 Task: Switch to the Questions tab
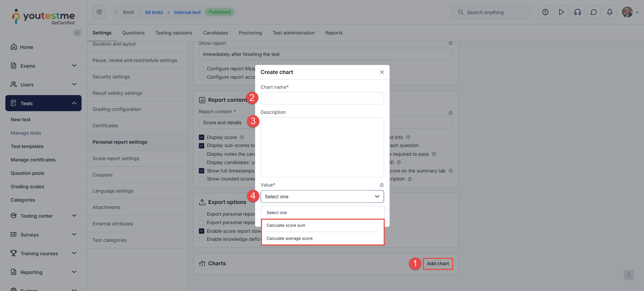(133, 33)
